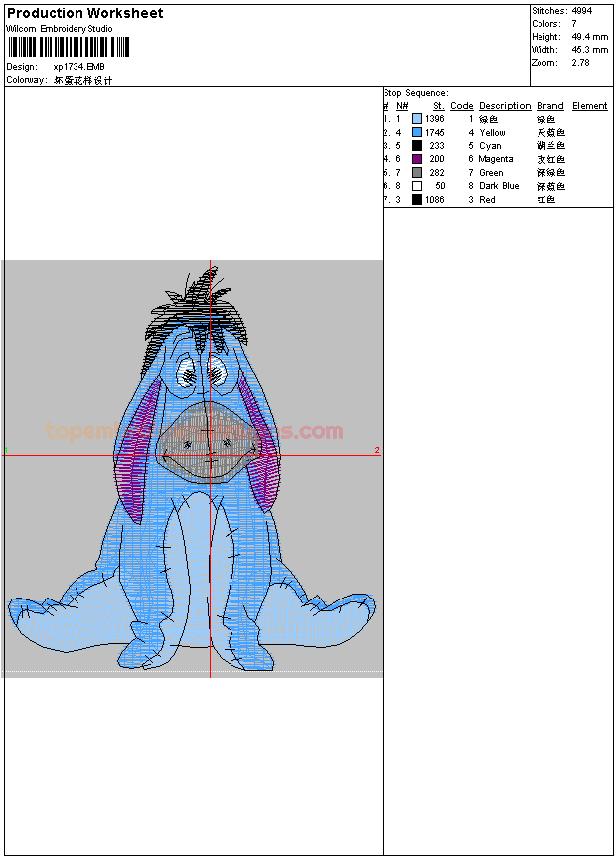Click the stitch count '1396'
The height and width of the screenshot is (856, 616).
[x=435, y=119]
